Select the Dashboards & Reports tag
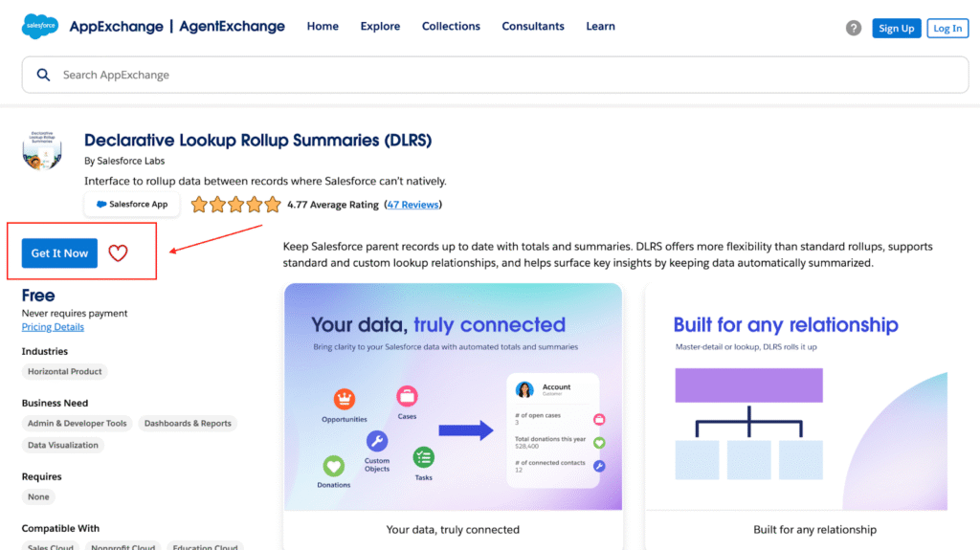Viewport: 980px width, 550px height. click(188, 423)
